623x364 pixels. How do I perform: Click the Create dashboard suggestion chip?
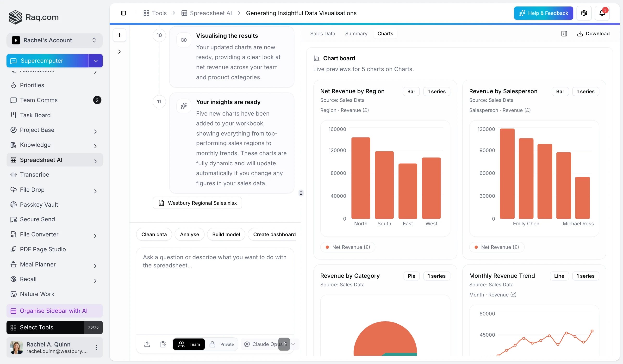click(274, 234)
